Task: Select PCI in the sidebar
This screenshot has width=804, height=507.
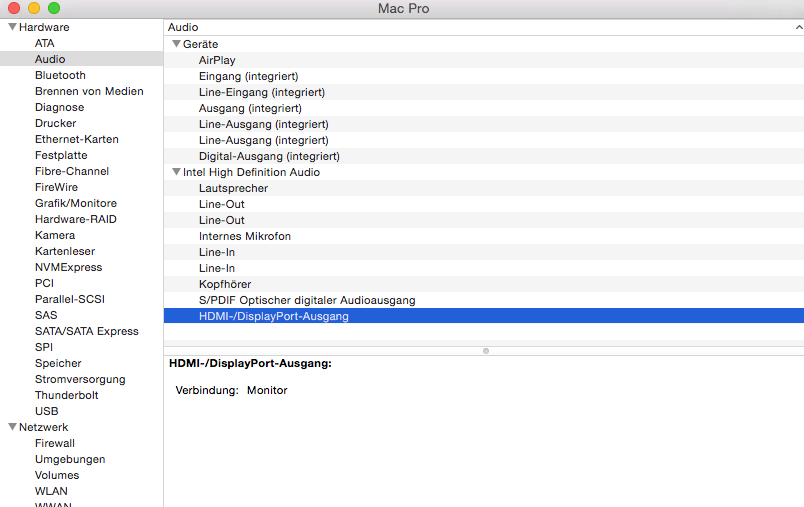Action: coord(44,283)
